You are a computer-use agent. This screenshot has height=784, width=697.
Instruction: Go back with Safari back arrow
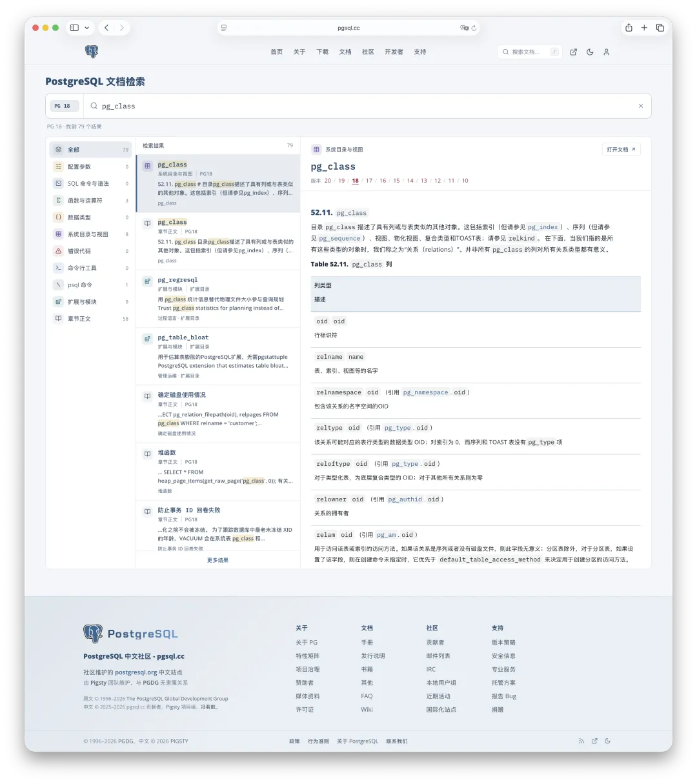pyautogui.click(x=106, y=28)
